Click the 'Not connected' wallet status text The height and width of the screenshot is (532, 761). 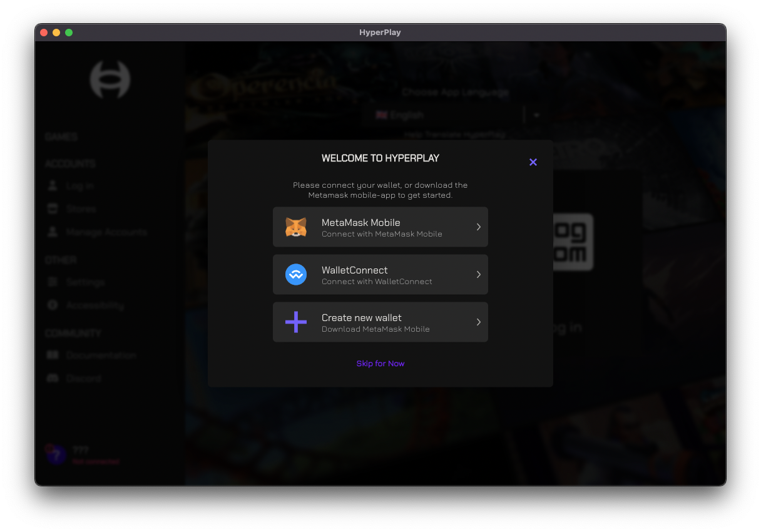pos(96,462)
